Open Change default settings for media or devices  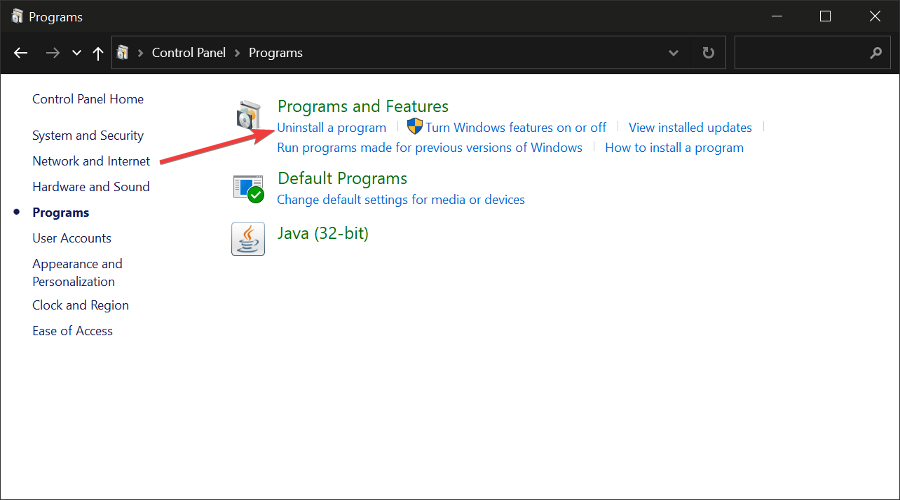tap(400, 200)
